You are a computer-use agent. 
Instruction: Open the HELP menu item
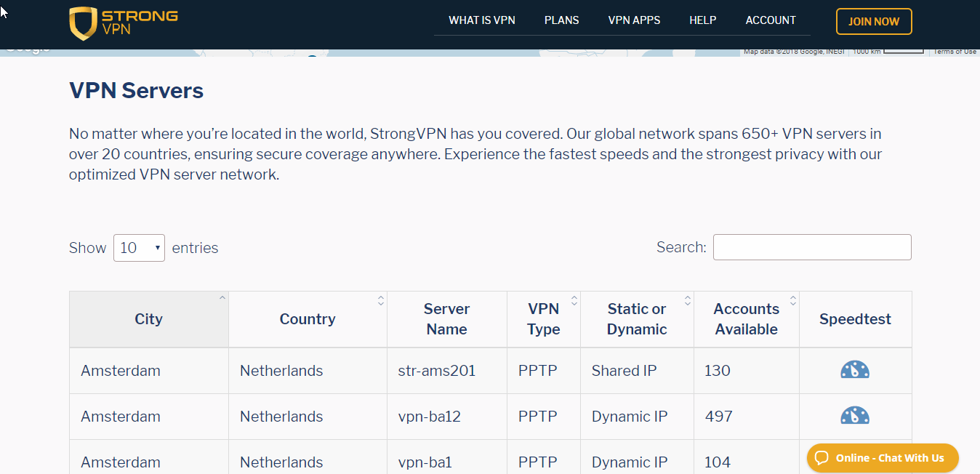coord(703,20)
